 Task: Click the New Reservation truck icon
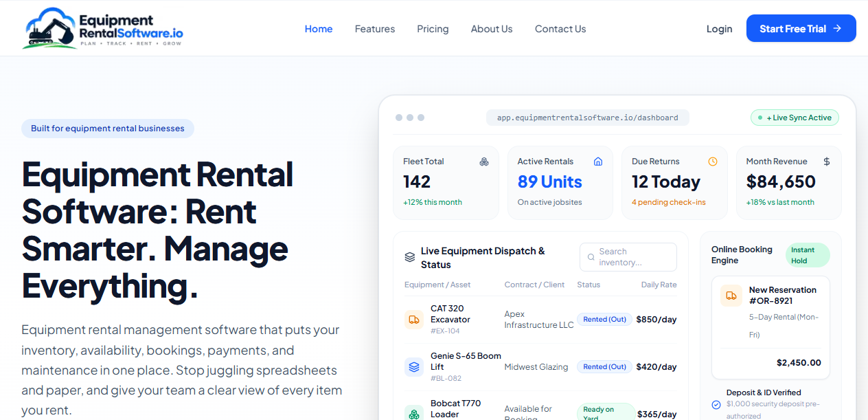pyautogui.click(x=731, y=296)
